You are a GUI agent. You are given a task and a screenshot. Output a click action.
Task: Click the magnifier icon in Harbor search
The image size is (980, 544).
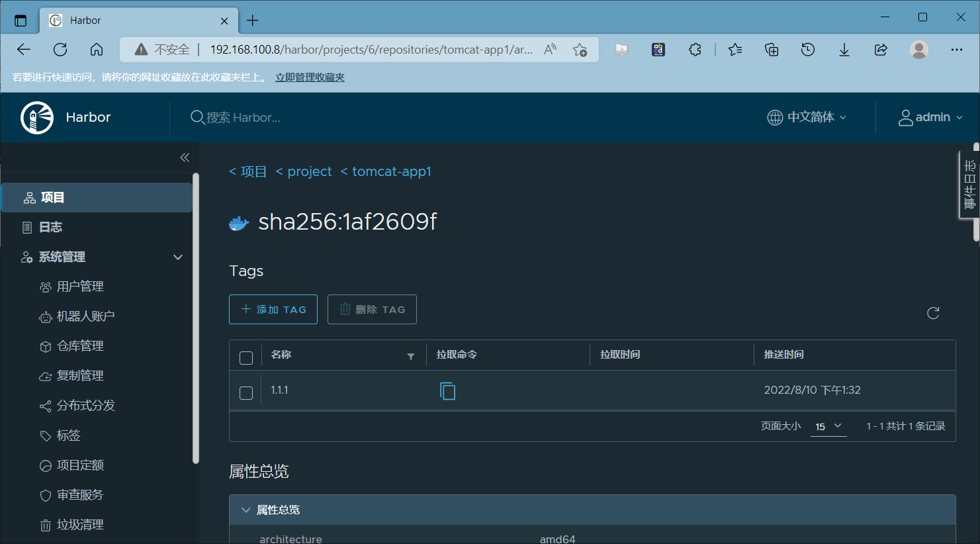point(197,117)
